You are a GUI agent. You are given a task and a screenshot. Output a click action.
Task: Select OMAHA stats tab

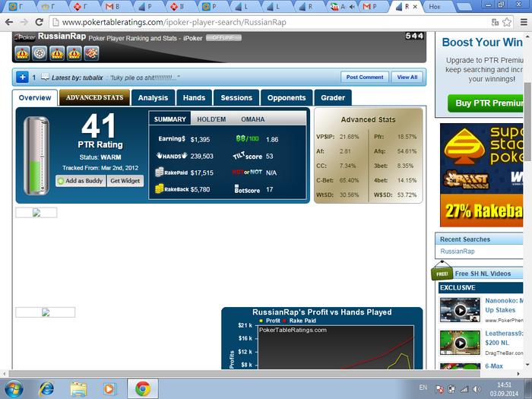253,119
